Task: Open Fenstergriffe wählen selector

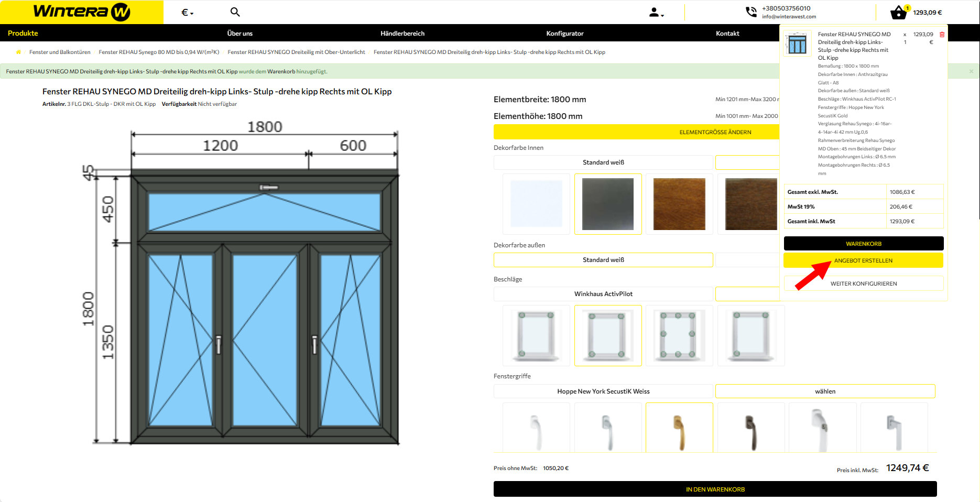Action: 825,391
